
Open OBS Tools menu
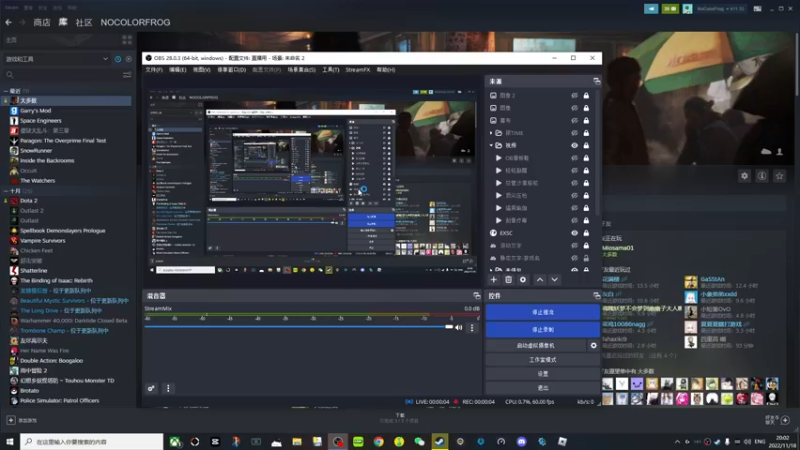[x=331, y=70]
